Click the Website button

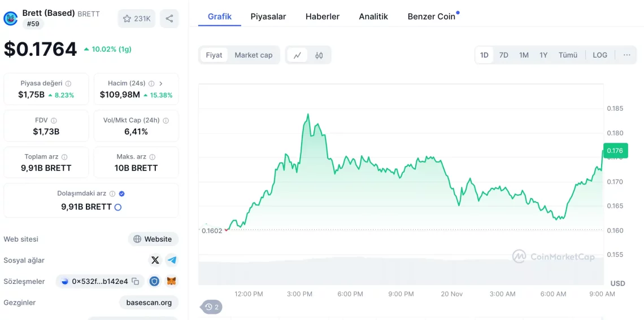[x=153, y=239]
